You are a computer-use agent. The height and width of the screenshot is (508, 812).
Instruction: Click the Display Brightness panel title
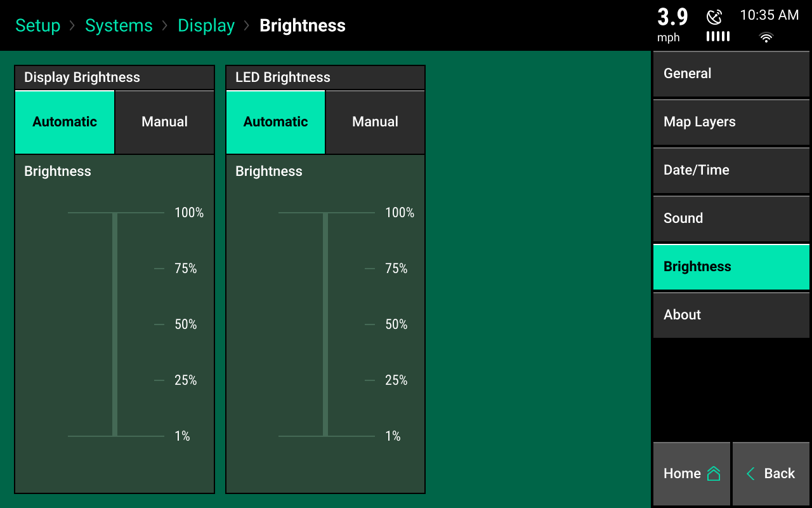coord(82,77)
